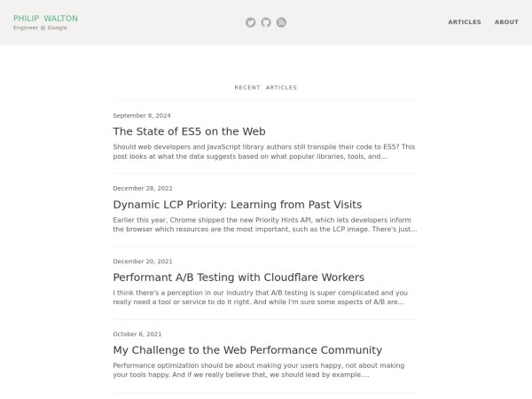Open "The State of ES5 on the Web" article
Image resolution: width=532 pixels, height=399 pixels.
tap(189, 131)
